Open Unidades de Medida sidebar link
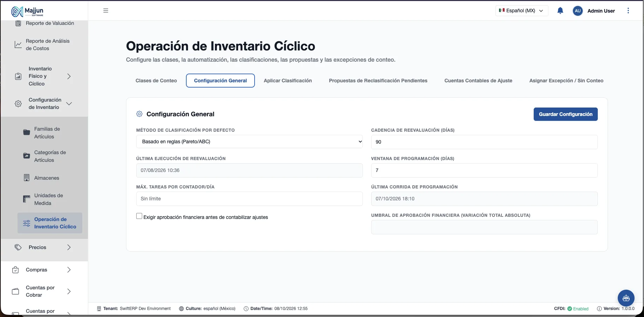644x317 pixels. [x=49, y=199]
